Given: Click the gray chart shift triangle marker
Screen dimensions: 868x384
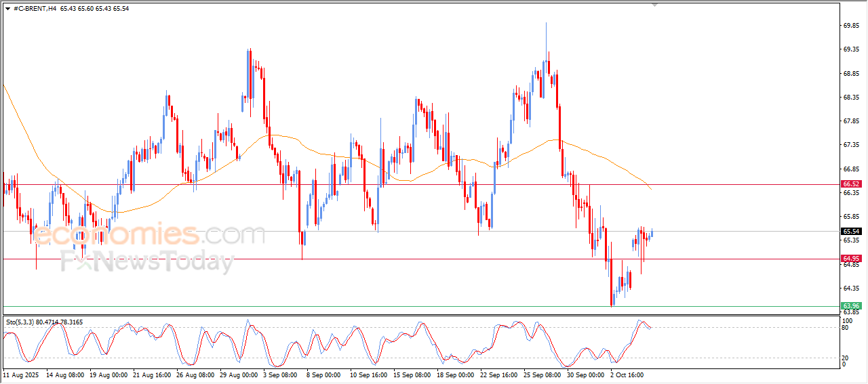Looking at the screenshot, I should pos(654,4).
